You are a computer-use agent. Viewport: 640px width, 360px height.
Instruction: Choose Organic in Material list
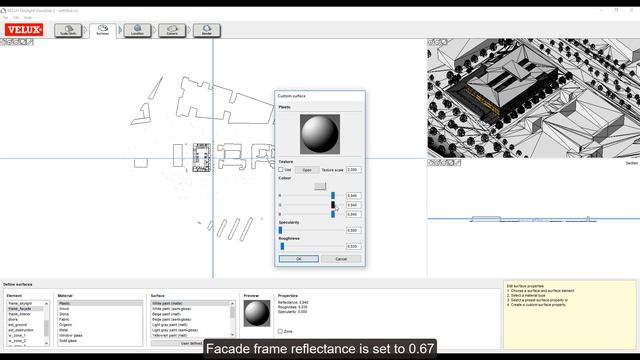(100, 325)
